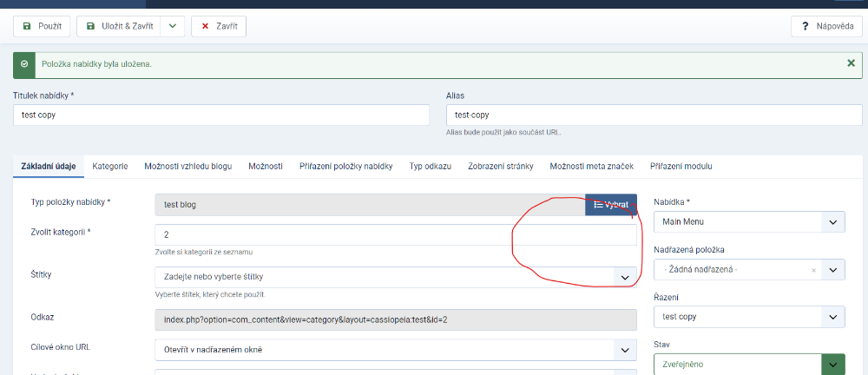The width and height of the screenshot is (868, 375).
Task: Switch to the Kategorie tab
Action: 110,166
